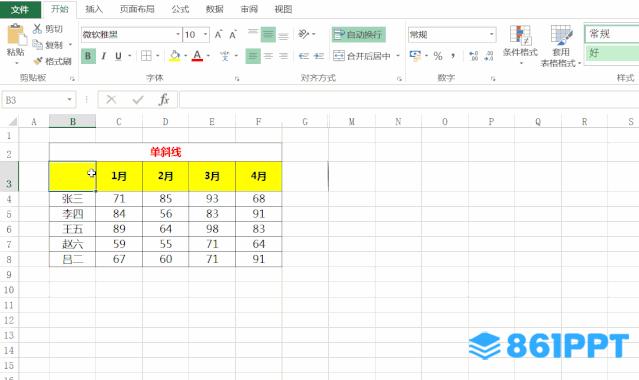Click the increase indent icon
Viewport: 639px width, 380px height.
coord(319,56)
